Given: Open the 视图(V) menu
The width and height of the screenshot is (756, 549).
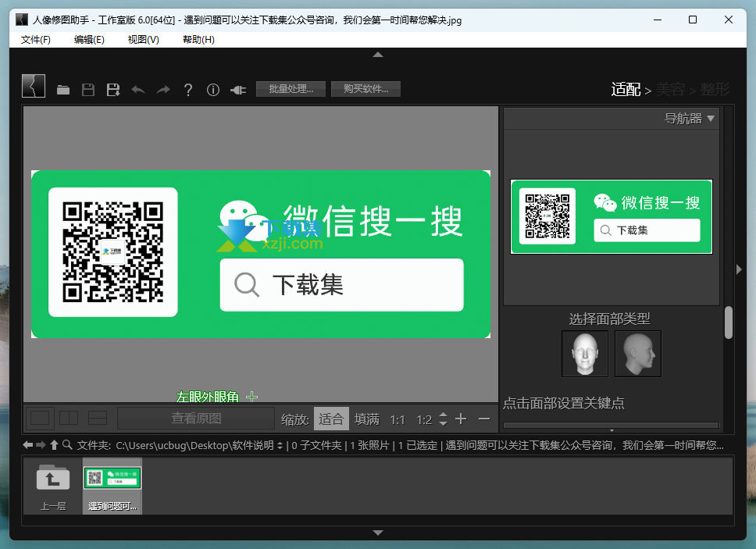Looking at the screenshot, I should [x=143, y=40].
